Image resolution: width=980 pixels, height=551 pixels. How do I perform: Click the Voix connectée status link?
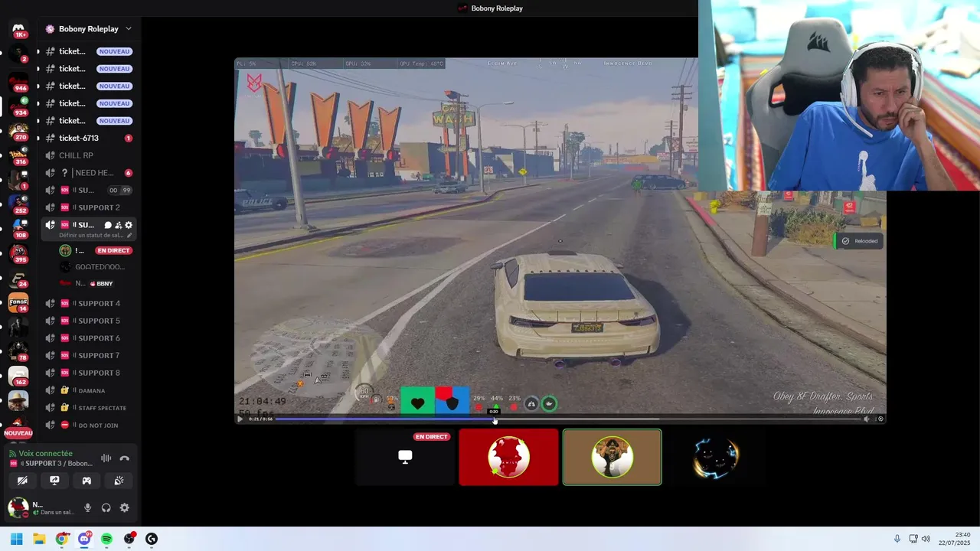click(46, 453)
